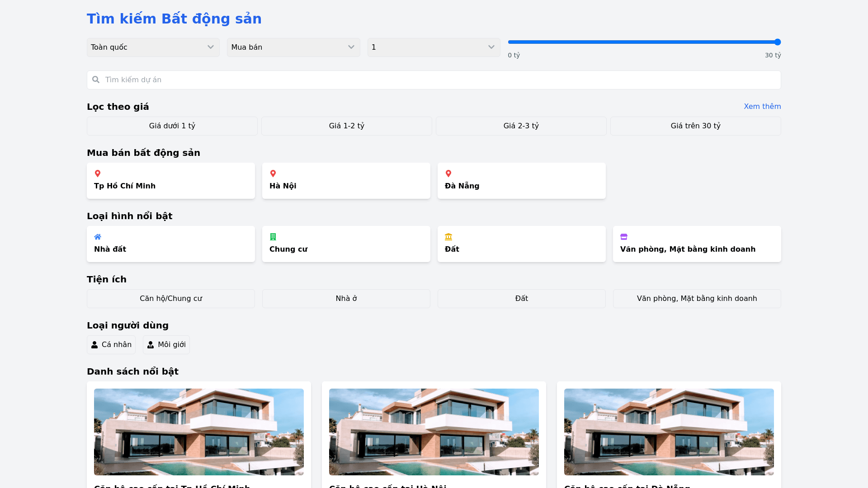
Task: Click the Giá trên 30 tỷ button
Action: click(x=695, y=126)
